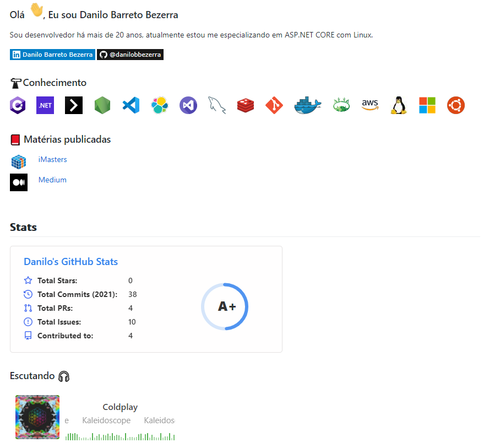Click the Coldplay album cover thumbnail

tap(37, 417)
